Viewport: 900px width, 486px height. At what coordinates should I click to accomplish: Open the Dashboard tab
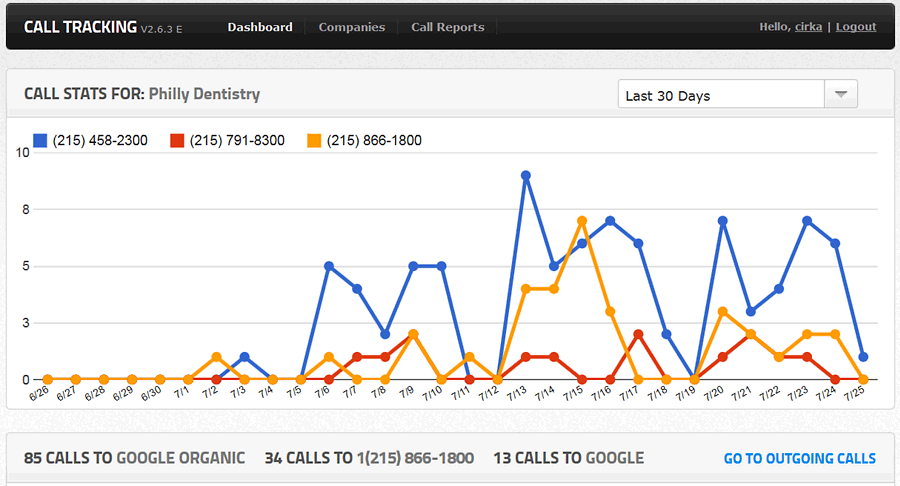(260, 27)
